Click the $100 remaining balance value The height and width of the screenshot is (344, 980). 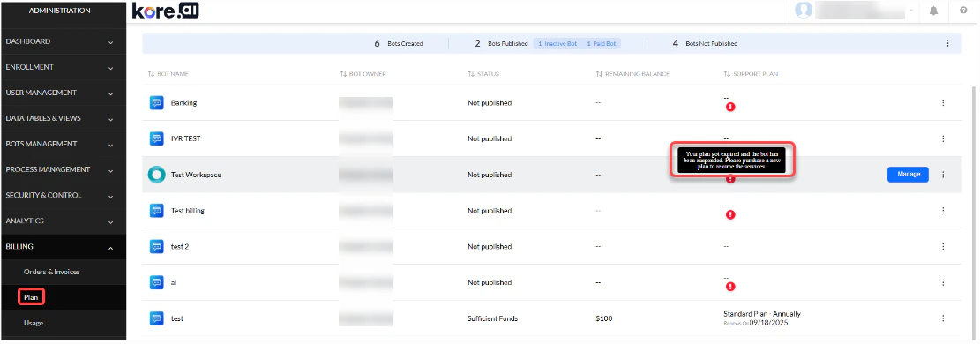pyautogui.click(x=604, y=318)
